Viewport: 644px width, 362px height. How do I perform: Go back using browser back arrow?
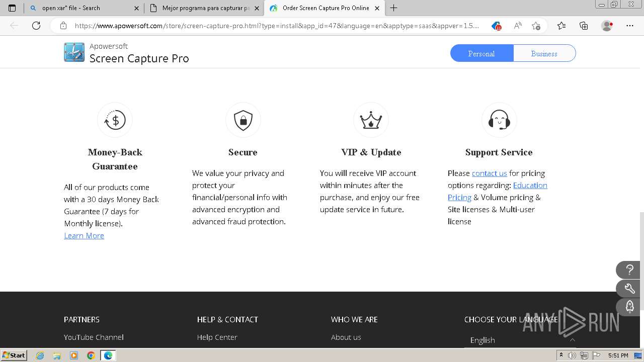coord(14,26)
